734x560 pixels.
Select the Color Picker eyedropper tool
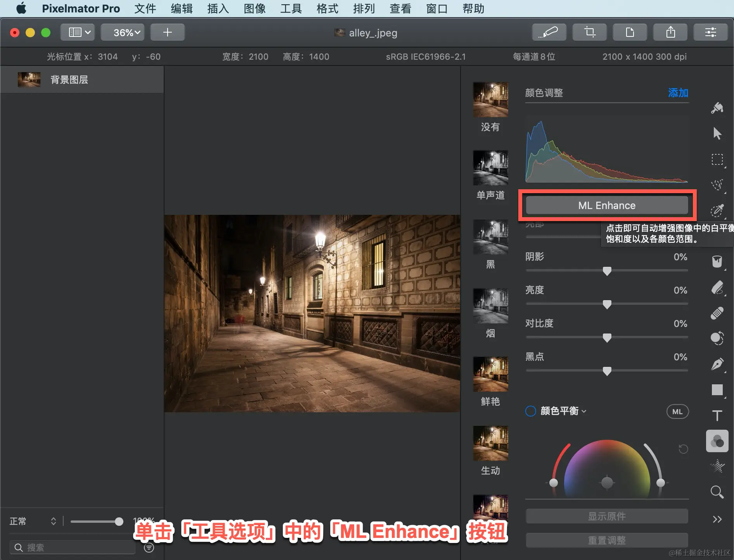click(717, 211)
